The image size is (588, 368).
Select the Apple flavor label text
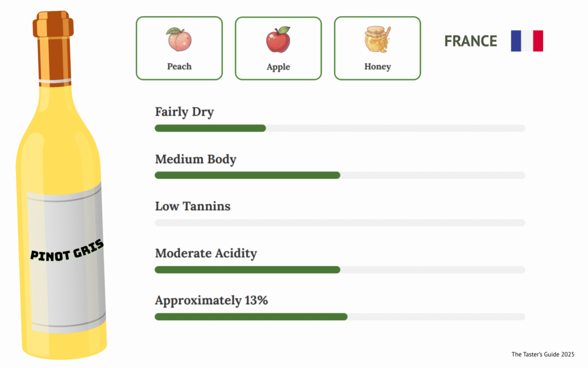click(278, 67)
